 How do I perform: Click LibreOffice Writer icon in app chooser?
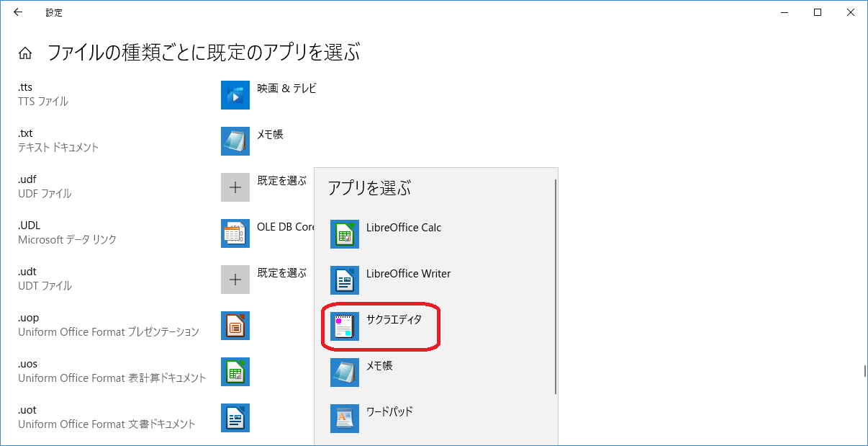(345, 280)
